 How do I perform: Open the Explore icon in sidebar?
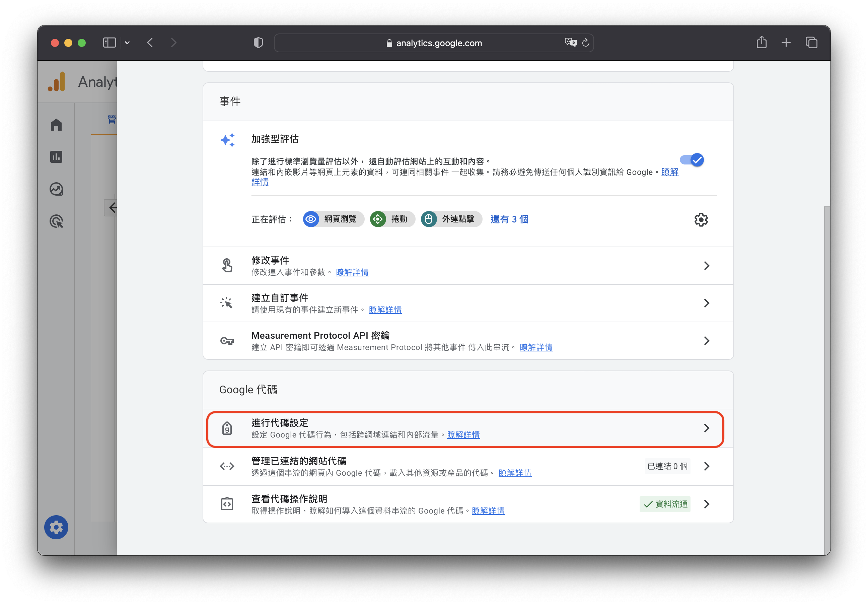click(x=56, y=189)
